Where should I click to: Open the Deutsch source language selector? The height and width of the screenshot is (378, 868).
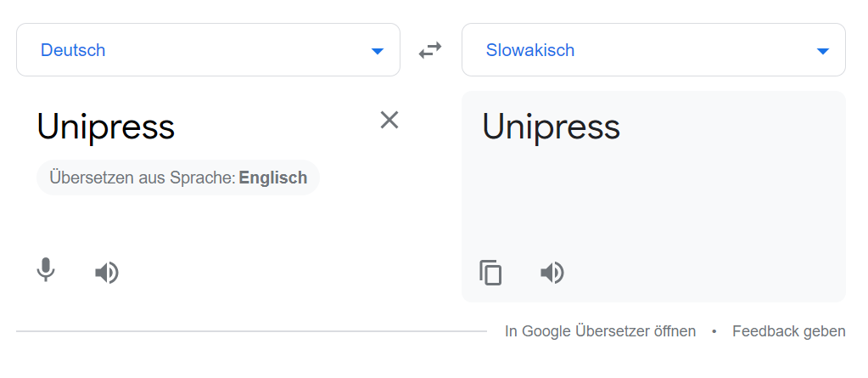(x=208, y=50)
